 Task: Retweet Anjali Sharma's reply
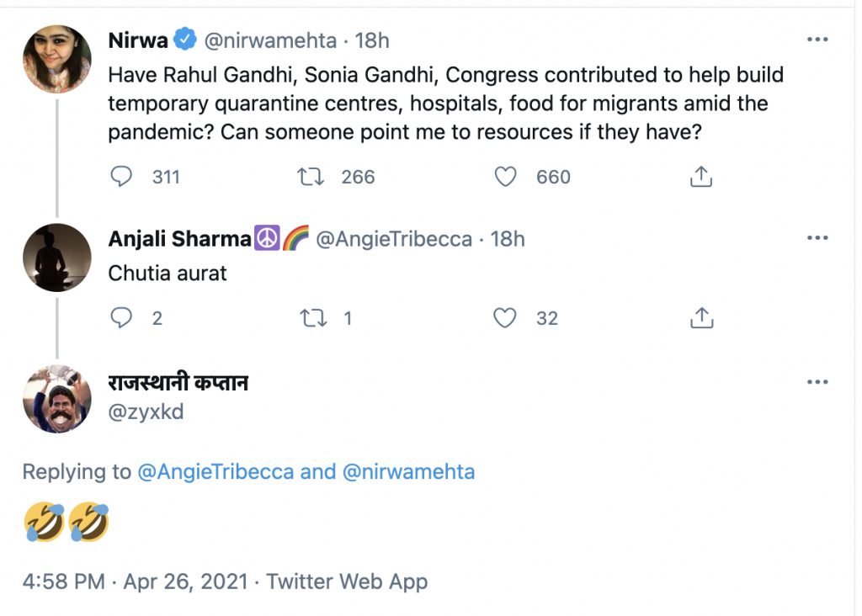coord(311,318)
